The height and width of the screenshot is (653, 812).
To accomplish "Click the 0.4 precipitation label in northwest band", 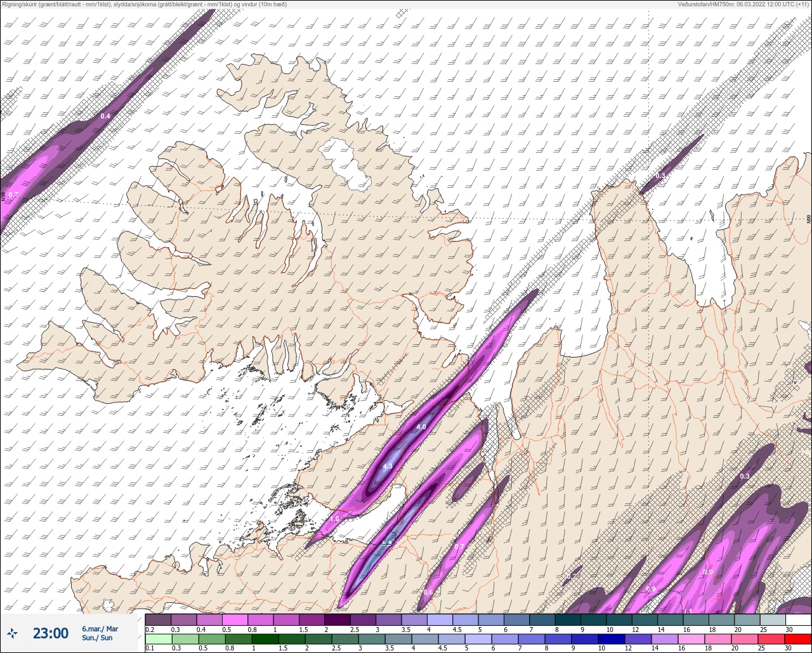I will (105, 117).
